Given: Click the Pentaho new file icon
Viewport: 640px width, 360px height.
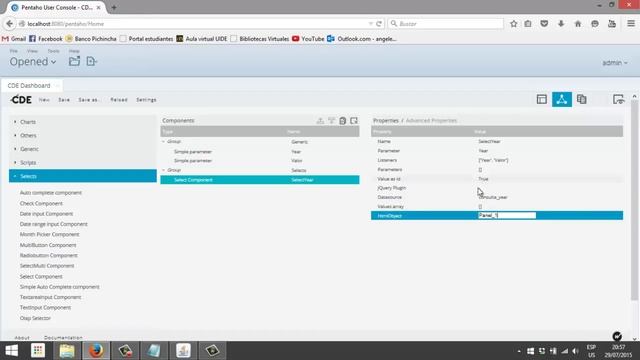Looking at the screenshot, I should point(91,61).
